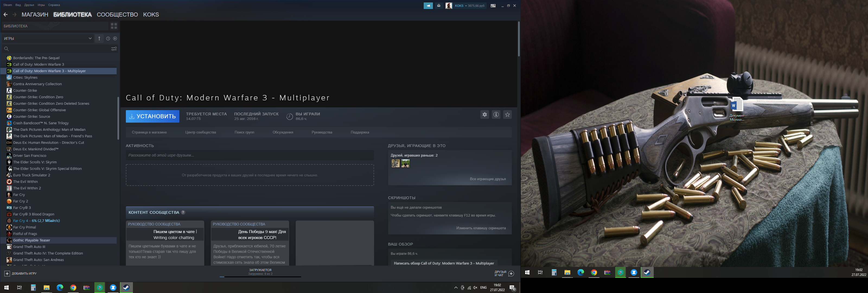Open Обсуждения link
Screen dimensions: 868x293
click(x=283, y=132)
